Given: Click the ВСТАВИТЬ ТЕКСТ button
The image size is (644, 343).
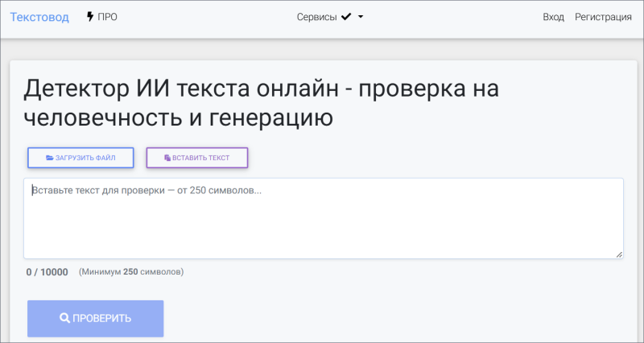Looking at the screenshot, I should 197,158.
